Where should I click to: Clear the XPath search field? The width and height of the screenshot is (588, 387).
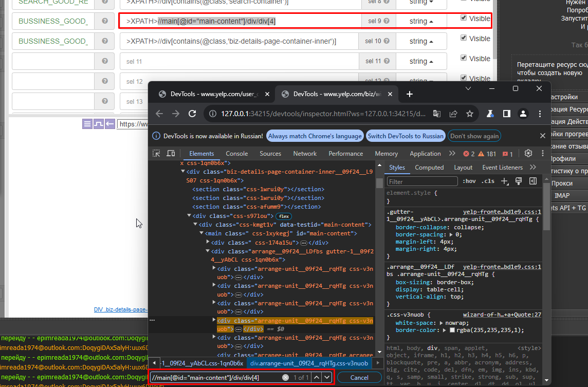pos(285,378)
